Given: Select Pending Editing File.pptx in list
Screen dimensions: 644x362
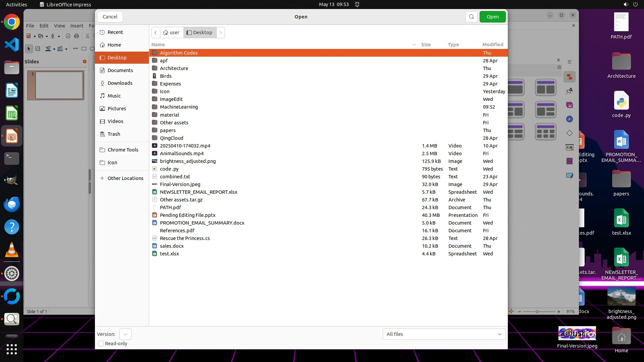Looking at the screenshot, I should [x=187, y=215].
